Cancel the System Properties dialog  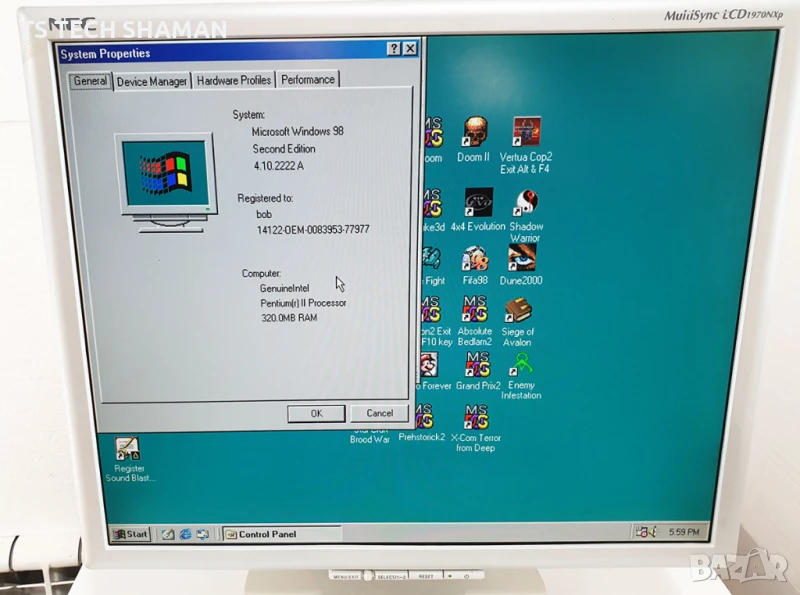[379, 413]
